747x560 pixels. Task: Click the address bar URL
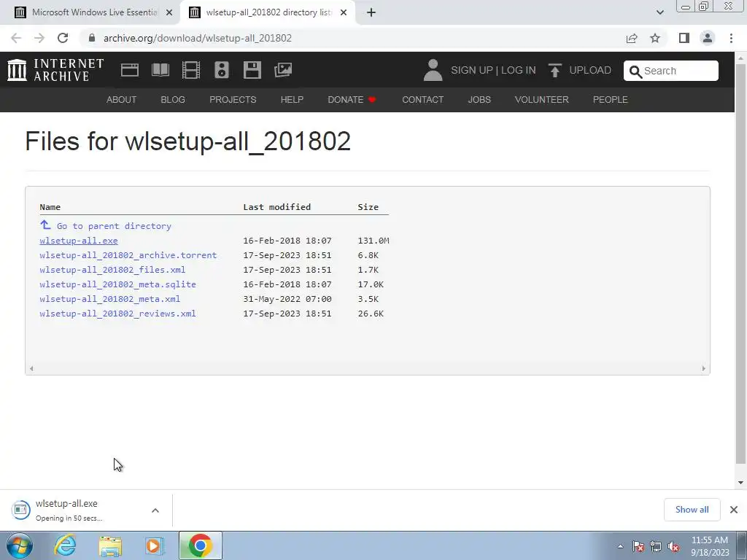point(197,38)
